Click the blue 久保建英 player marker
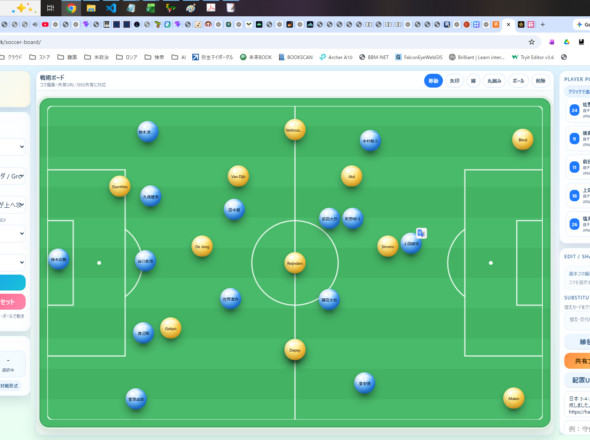The height and width of the screenshot is (440, 590). [x=151, y=196]
